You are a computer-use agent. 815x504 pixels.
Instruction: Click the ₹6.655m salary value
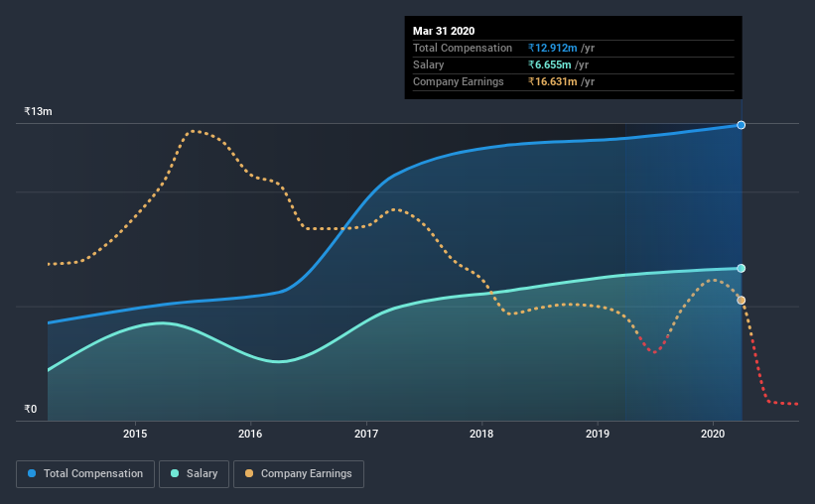click(549, 64)
